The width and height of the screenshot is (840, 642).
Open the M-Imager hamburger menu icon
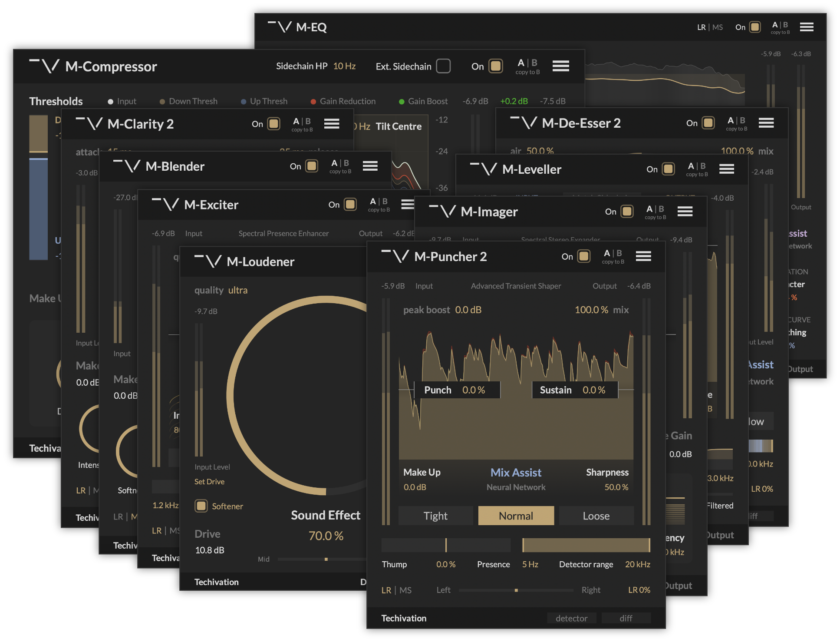point(685,212)
